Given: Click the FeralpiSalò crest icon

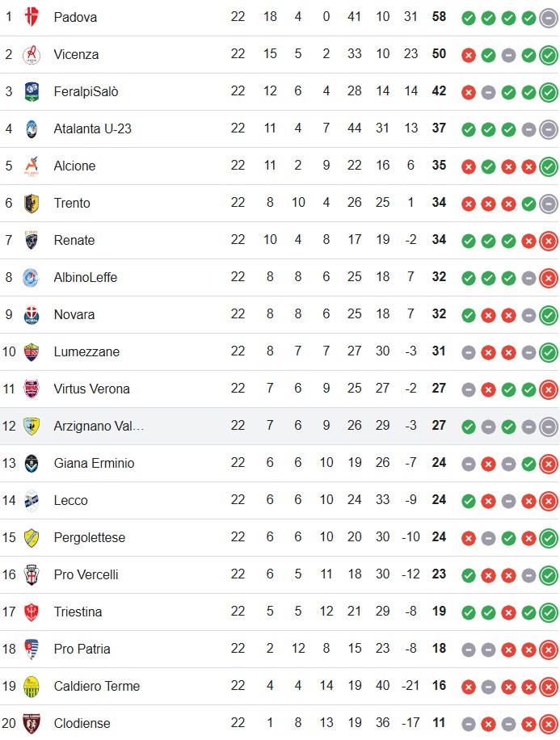Looking at the screenshot, I should click(x=32, y=91).
